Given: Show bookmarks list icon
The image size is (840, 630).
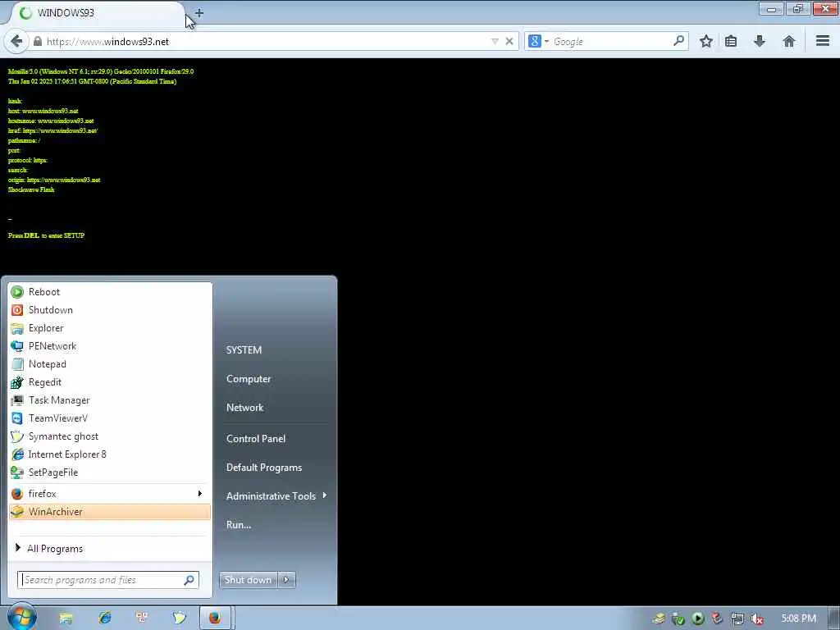Looking at the screenshot, I should click(x=731, y=41).
